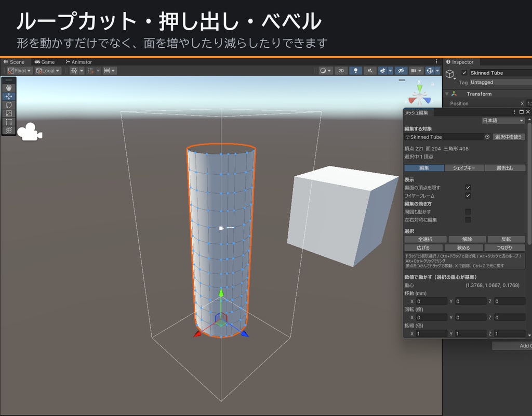Click the overlay menu handle near orientation gizmo
The height and width of the screenshot is (416, 532).
[402, 80]
